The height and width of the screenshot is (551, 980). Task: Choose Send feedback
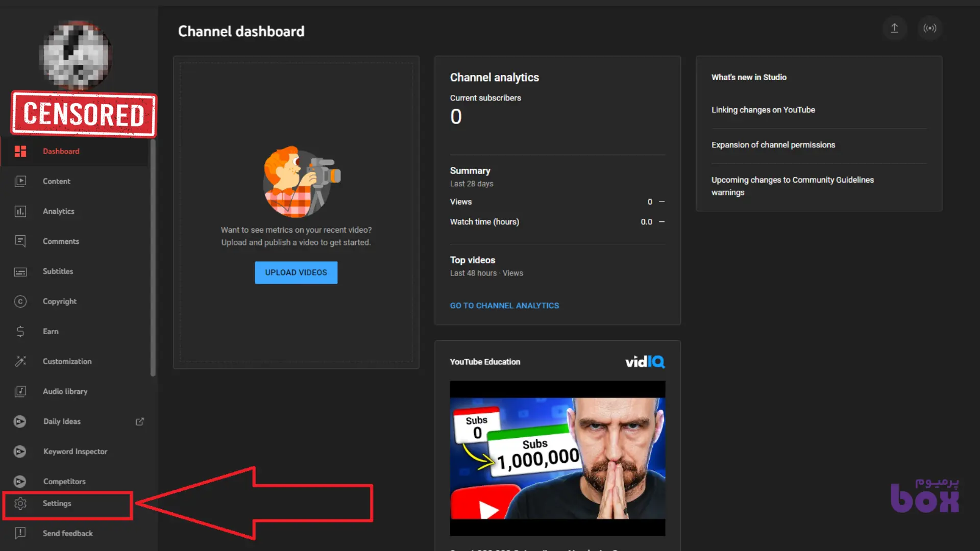[x=75, y=533]
